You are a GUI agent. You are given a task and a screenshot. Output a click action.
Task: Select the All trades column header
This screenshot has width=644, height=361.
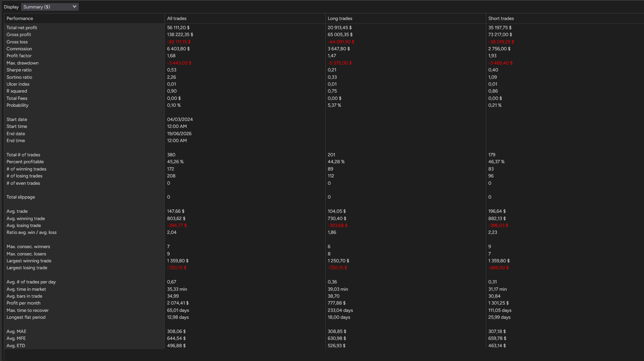click(177, 18)
